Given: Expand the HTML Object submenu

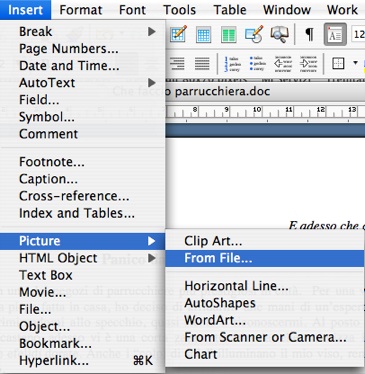Looking at the screenshot, I should [x=83, y=258].
